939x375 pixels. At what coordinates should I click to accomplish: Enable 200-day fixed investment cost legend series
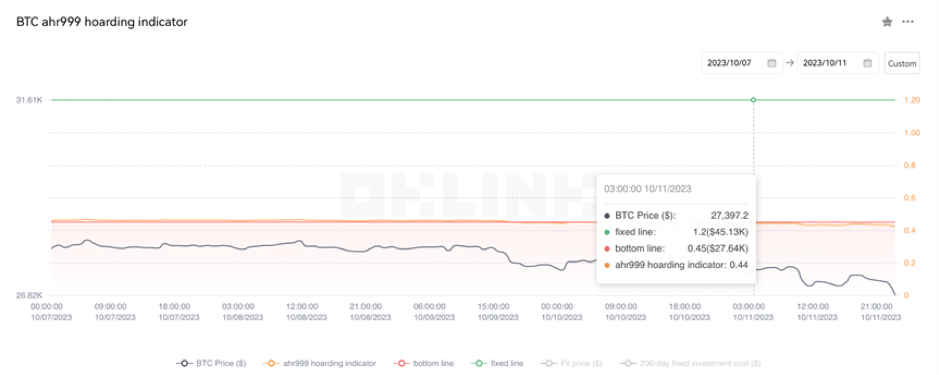tap(690, 363)
